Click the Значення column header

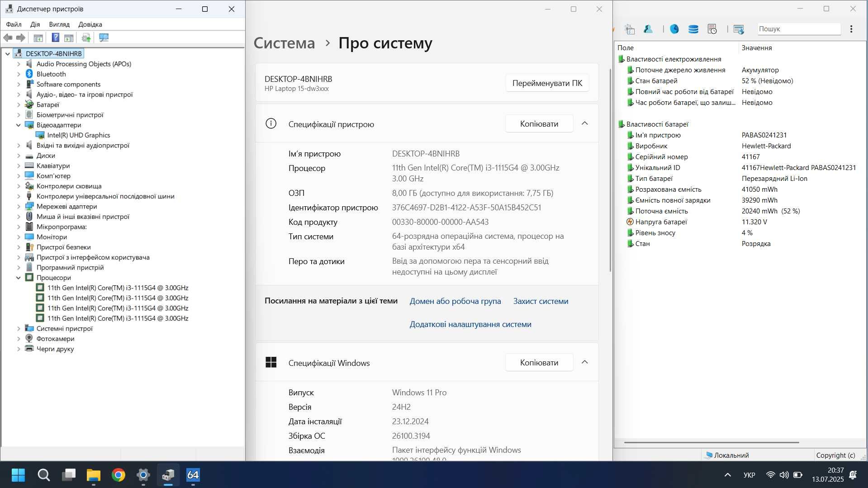(x=757, y=48)
